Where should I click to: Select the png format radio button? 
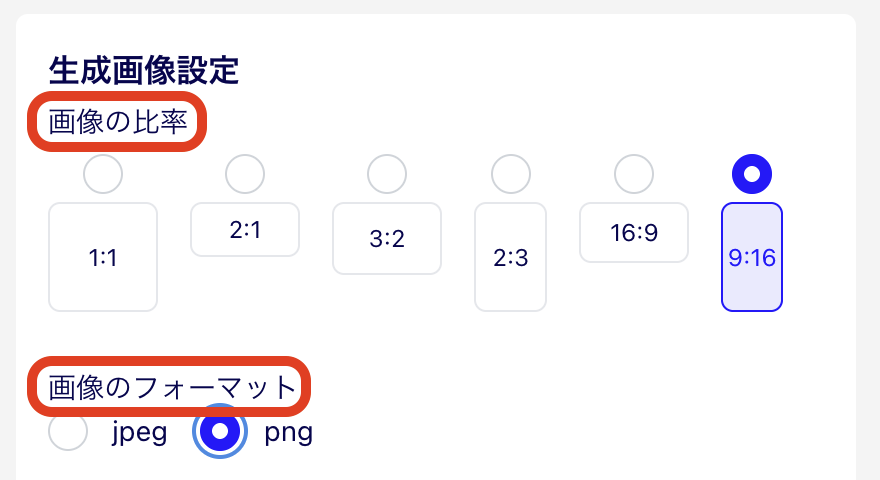pos(220,431)
